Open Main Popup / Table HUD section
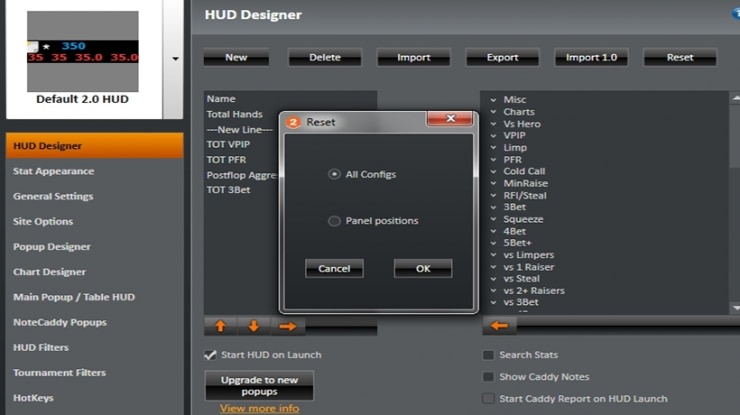Screen dimensions: 740x415 coord(74,297)
